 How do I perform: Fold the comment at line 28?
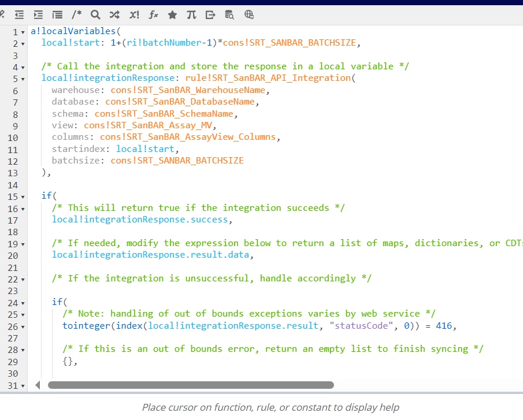point(23,350)
